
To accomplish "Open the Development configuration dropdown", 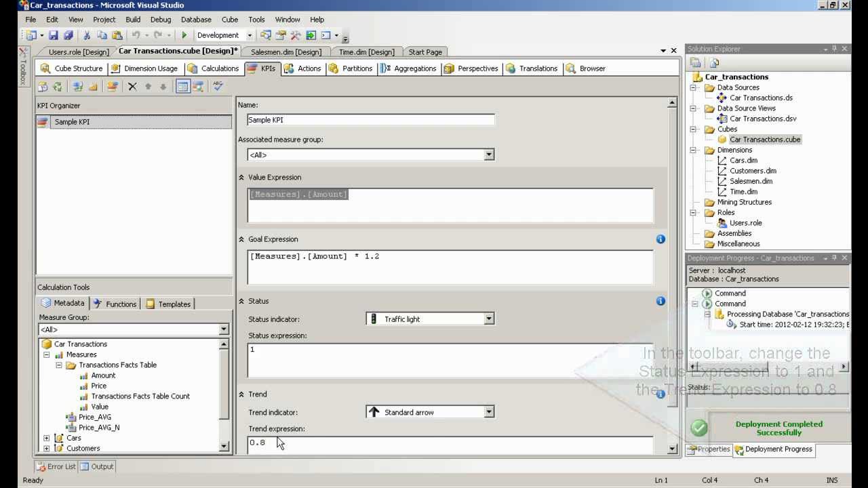I will click(250, 35).
